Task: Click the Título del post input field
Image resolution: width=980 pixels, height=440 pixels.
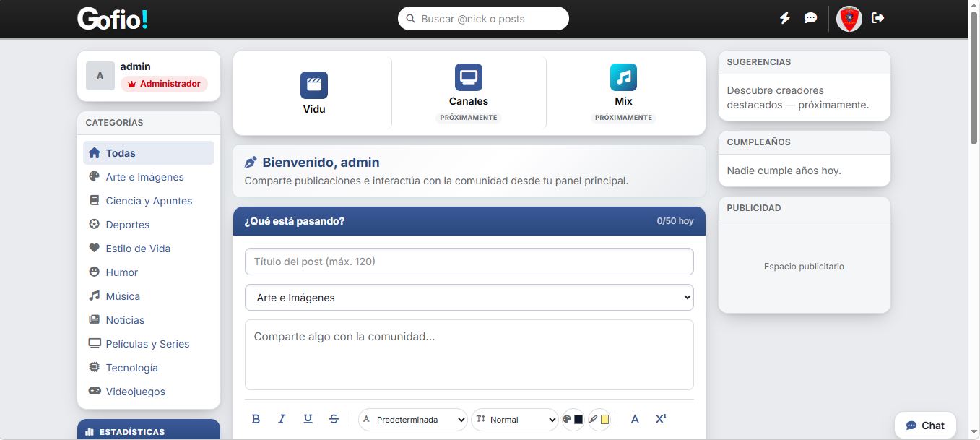Action: 469,262
